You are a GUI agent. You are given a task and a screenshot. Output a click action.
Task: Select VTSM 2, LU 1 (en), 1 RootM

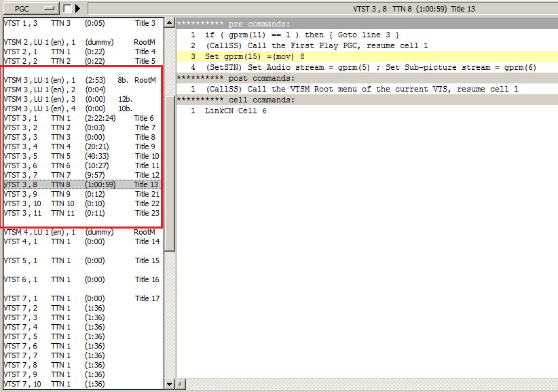[83, 42]
